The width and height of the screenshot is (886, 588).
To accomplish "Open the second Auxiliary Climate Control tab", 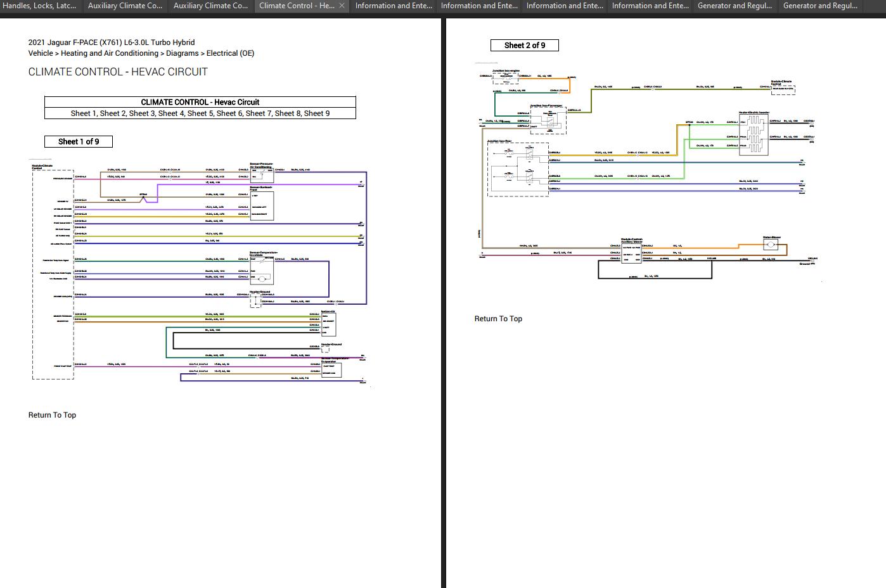I will [x=210, y=6].
